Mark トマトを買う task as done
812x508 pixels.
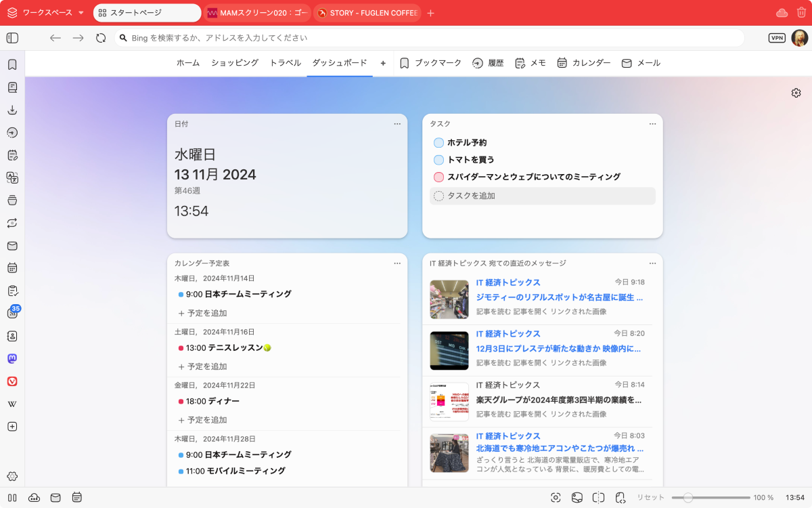tap(438, 160)
